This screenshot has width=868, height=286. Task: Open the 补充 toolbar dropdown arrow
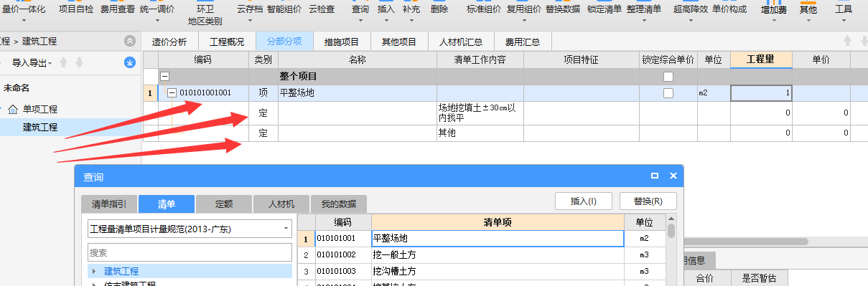point(411,21)
